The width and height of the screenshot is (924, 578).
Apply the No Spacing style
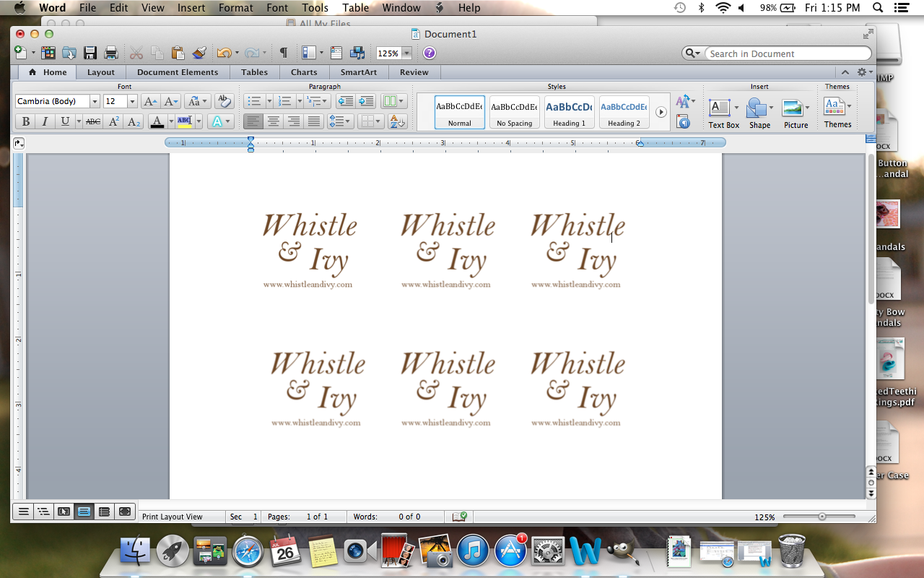(x=515, y=112)
